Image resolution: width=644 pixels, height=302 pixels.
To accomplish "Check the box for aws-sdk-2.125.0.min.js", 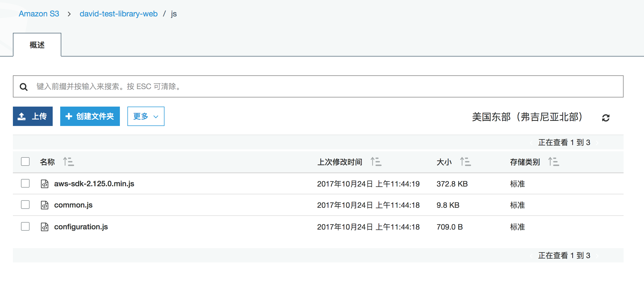I will click(25, 183).
